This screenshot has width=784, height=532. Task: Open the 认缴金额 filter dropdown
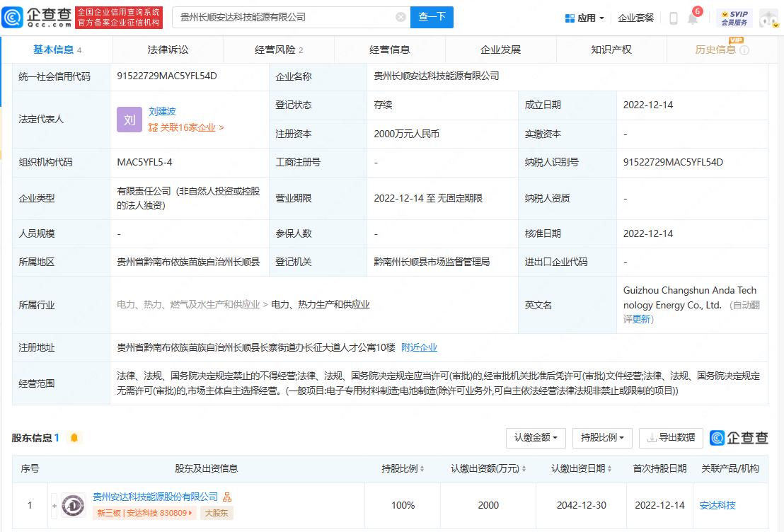tap(536, 438)
